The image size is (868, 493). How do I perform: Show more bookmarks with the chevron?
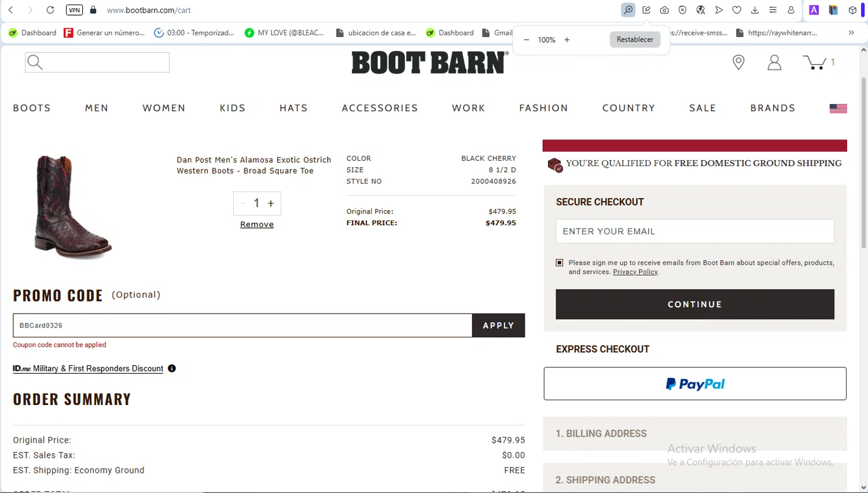click(x=851, y=33)
